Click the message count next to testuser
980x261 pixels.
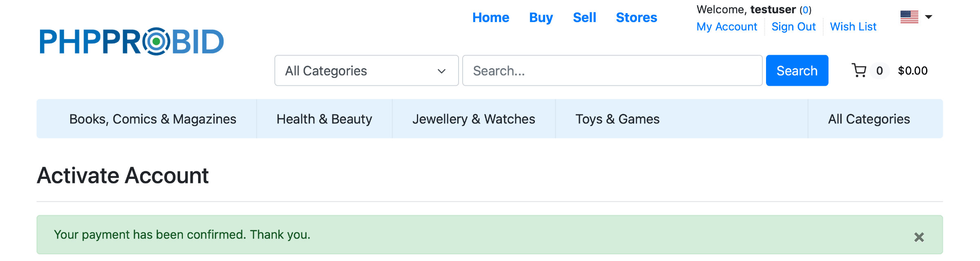pyautogui.click(x=805, y=10)
